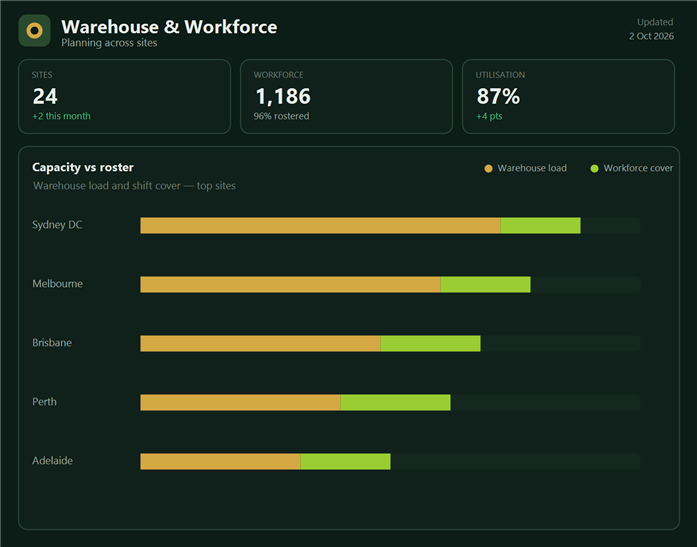The width and height of the screenshot is (697, 547).
Task: Click the Sydney DC warehouse load bar
Action: [x=320, y=225]
